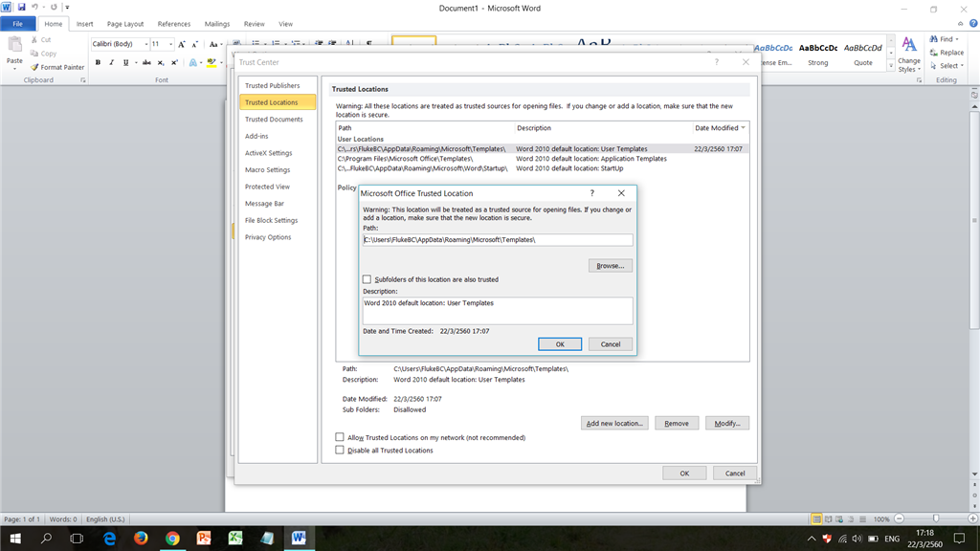
Task: Click Add new location... button
Action: coord(614,423)
